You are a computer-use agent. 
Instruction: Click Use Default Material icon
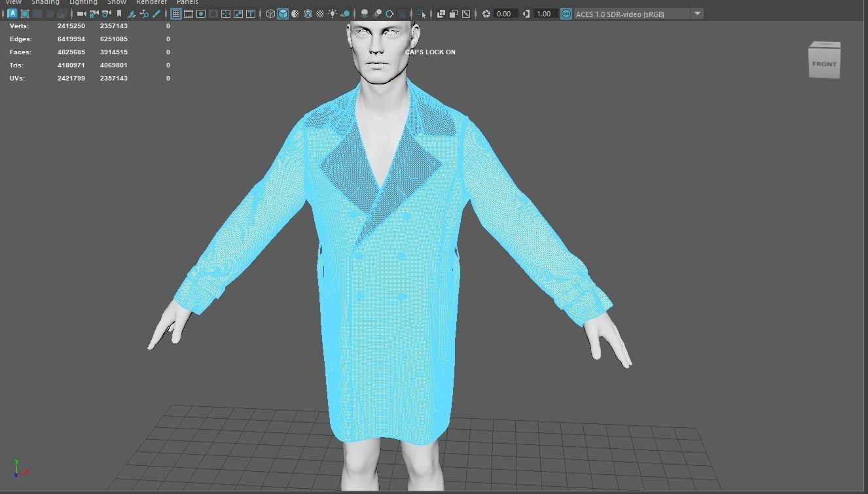(x=295, y=14)
